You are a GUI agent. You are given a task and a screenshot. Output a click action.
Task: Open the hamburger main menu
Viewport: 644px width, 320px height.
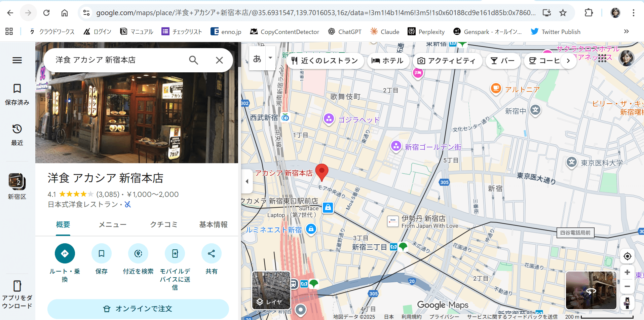point(17,60)
